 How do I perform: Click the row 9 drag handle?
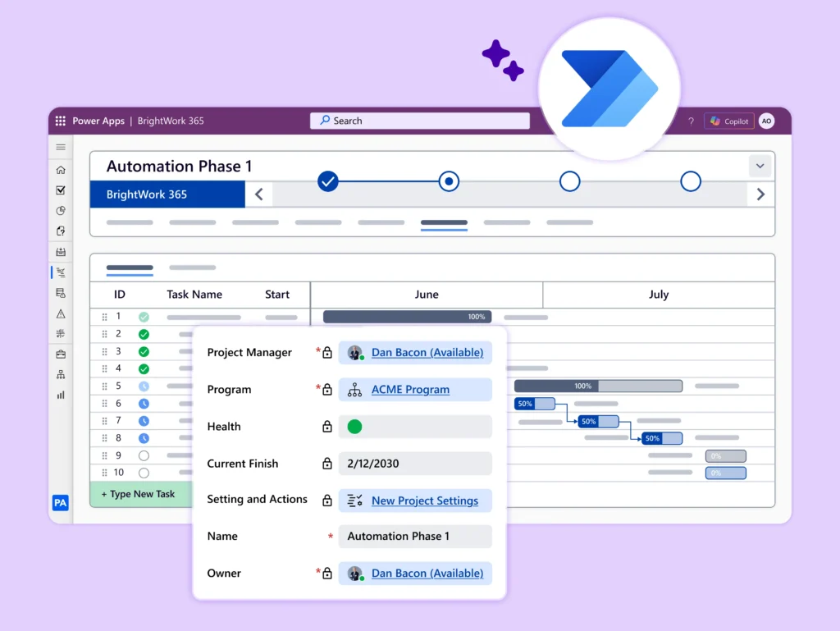[x=104, y=456]
